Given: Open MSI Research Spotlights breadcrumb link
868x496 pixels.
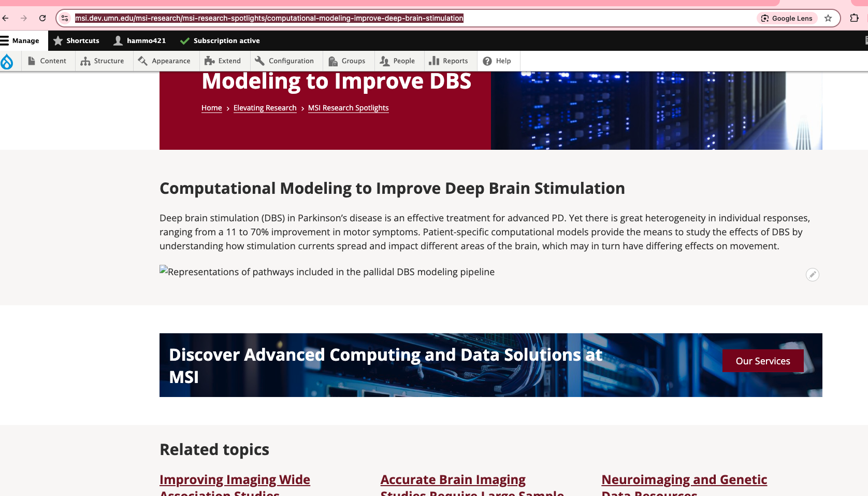Looking at the screenshot, I should (x=348, y=108).
